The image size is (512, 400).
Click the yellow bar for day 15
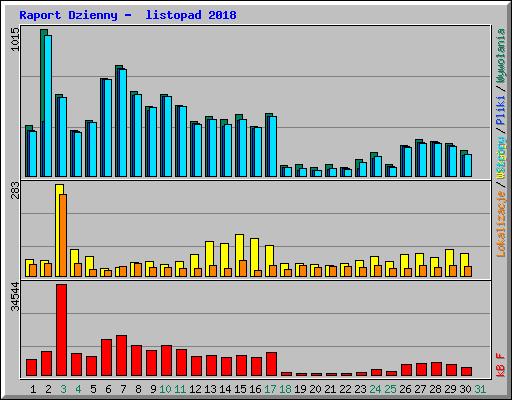[x=239, y=255]
